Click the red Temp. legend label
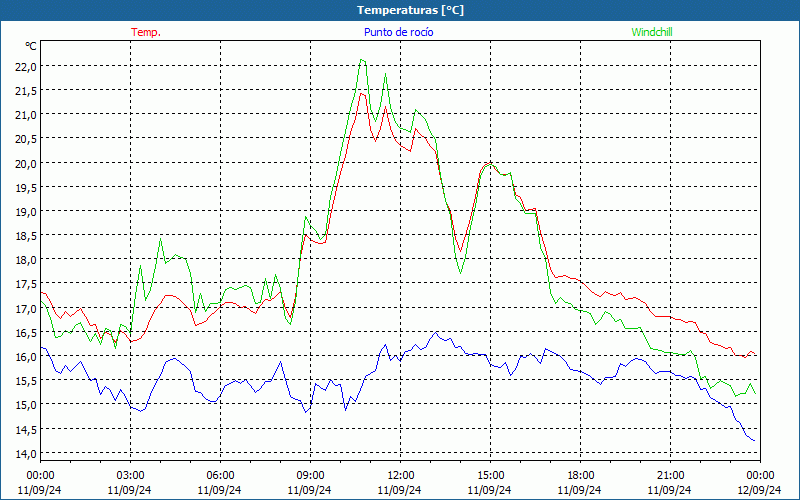800x500 pixels. [146, 32]
